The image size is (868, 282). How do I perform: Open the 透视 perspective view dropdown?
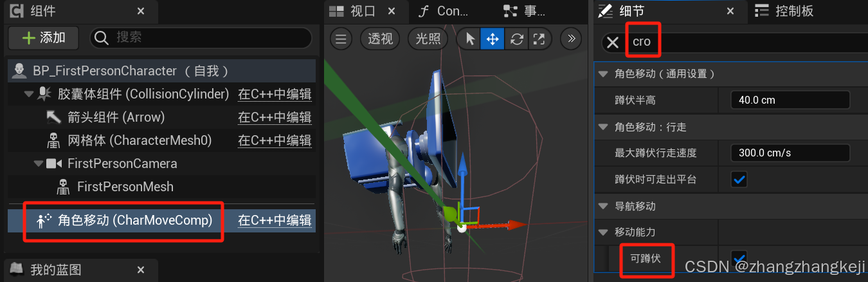click(x=380, y=39)
